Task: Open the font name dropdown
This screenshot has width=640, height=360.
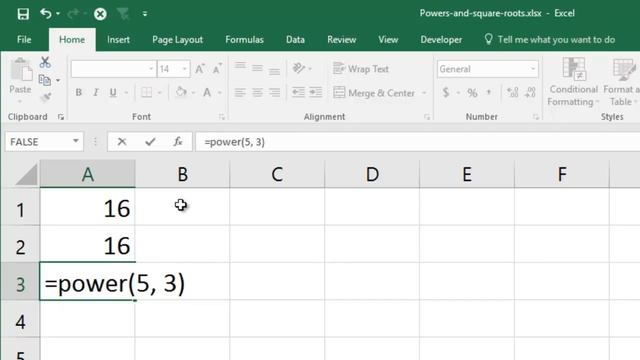Action: (151, 69)
